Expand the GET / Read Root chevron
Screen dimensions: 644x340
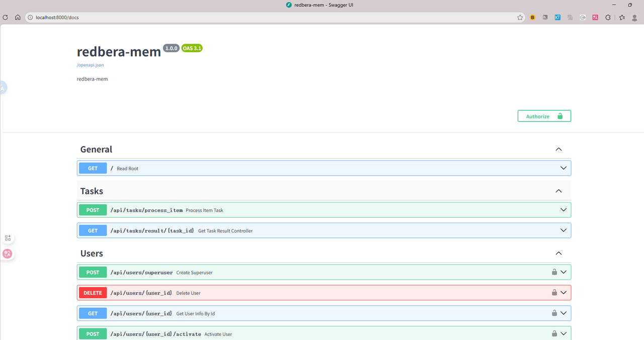coord(563,168)
